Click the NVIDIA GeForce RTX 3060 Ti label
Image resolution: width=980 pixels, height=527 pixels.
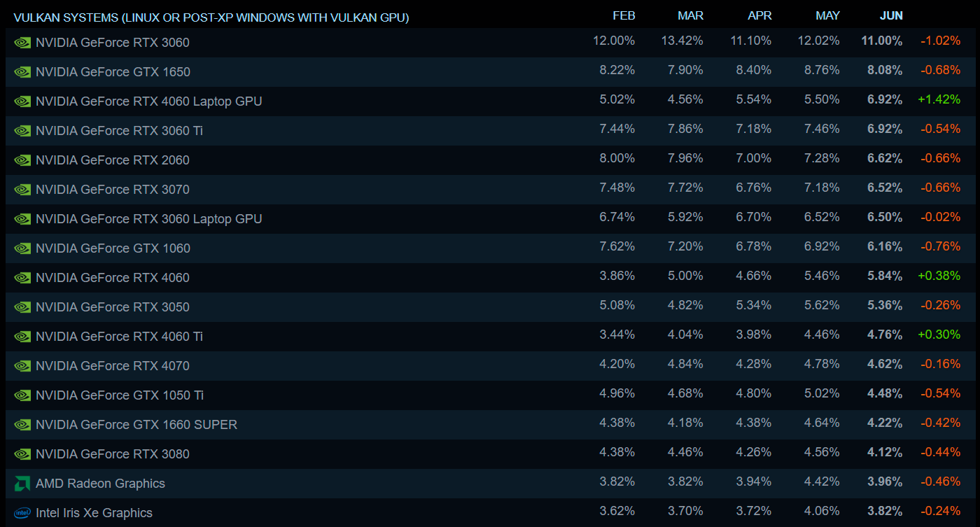(x=119, y=131)
